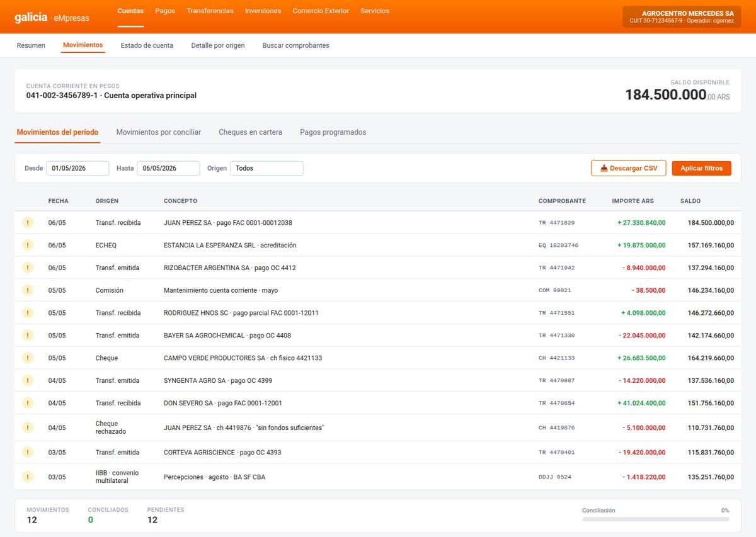Click comprobante DDJJ 0524
Screen dimensions: 756x537
(554, 477)
